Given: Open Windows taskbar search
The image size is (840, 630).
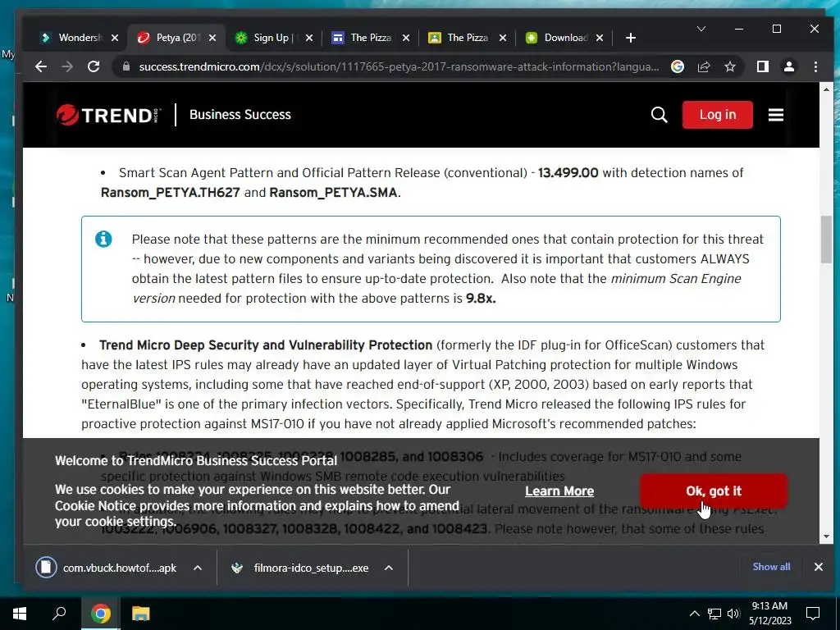Looking at the screenshot, I should (59, 614).
